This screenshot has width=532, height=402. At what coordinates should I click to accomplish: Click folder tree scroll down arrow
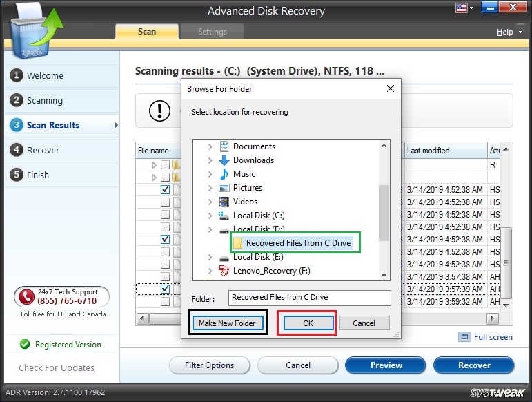[384, 275]
